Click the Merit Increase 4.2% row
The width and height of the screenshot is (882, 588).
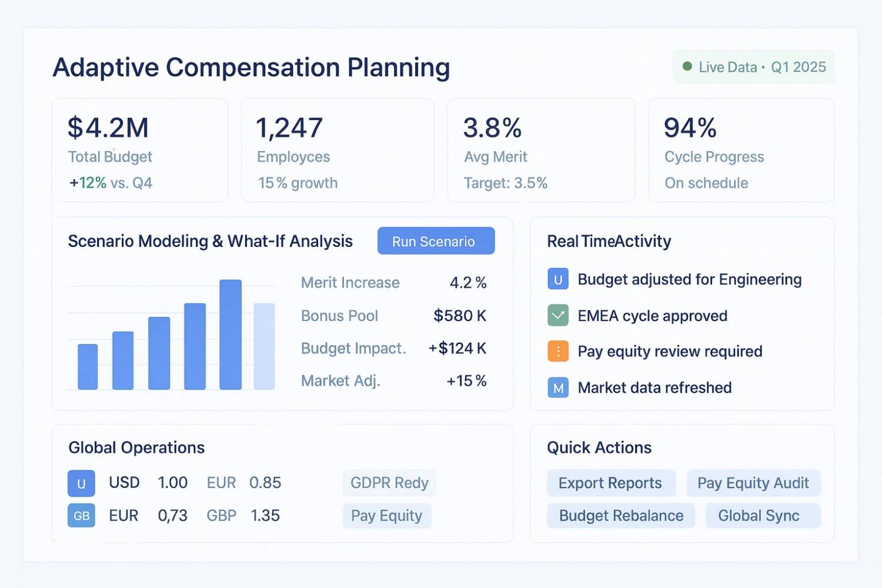pos(393,283)
